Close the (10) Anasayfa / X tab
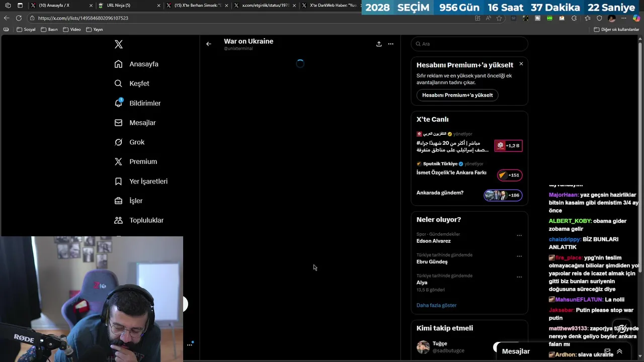This screenshot has width=644, height=362. coord(91,6)
